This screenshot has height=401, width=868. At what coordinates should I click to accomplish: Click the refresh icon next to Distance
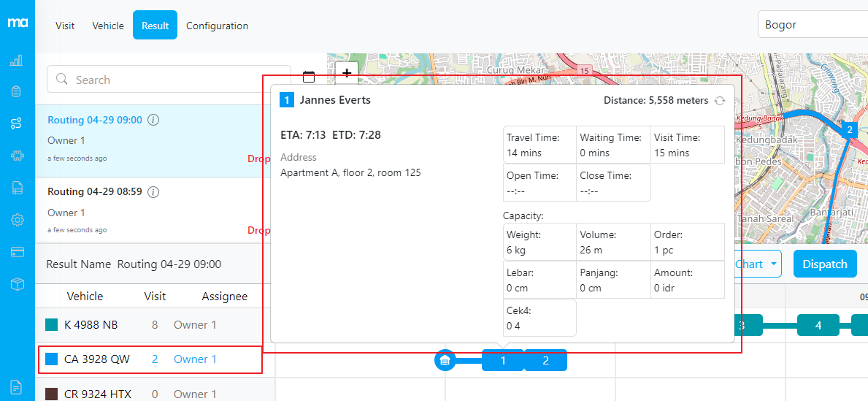[720, 101]
